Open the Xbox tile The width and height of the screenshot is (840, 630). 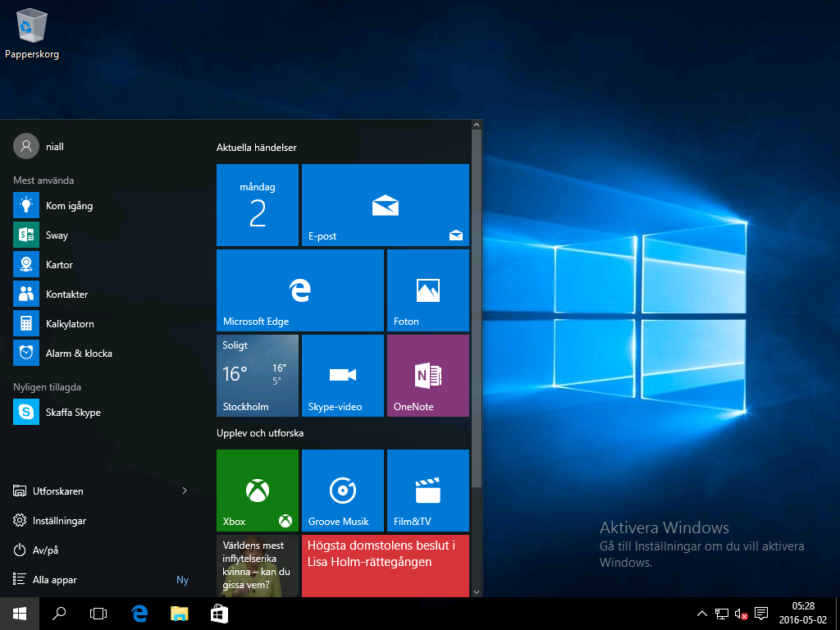(x=257, y=491)
